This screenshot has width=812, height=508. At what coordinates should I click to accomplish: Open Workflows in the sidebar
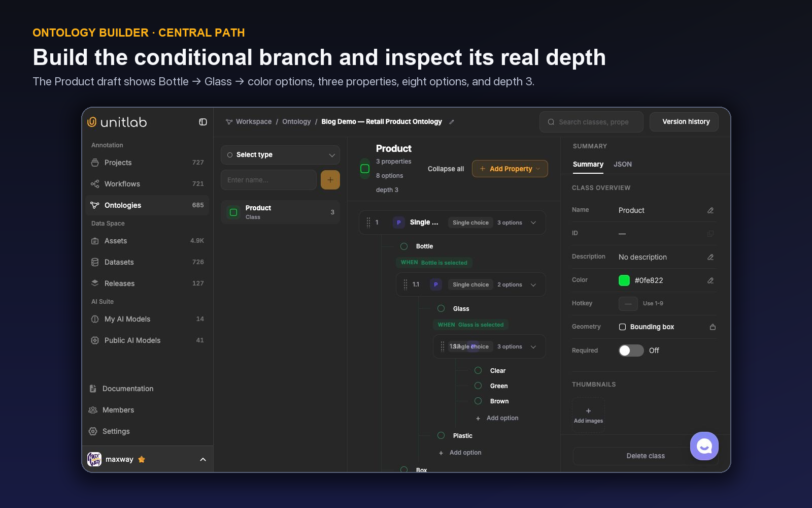[x=147, y=184]
